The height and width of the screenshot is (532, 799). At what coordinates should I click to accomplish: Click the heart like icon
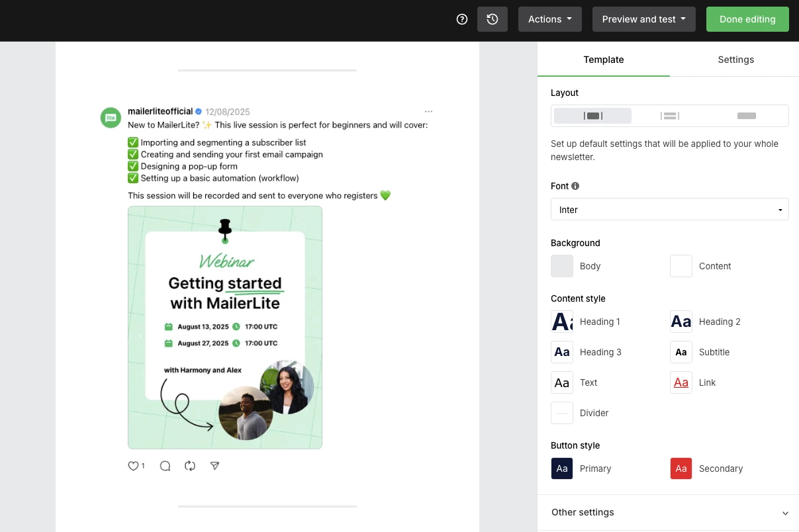pyautogui.click(x=133, y=466)
